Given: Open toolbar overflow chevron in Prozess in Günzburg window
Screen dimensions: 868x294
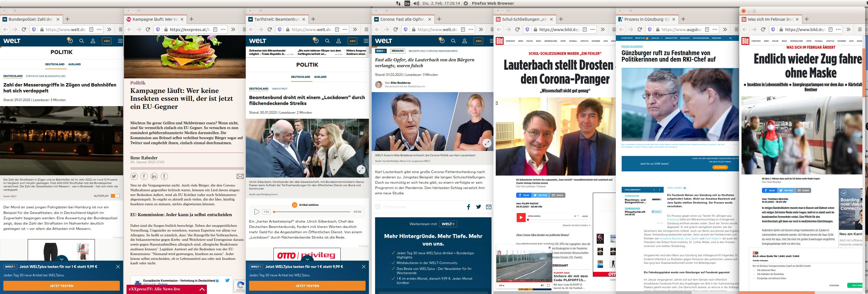Looking at the screenshot, I should tap(725, 29).
